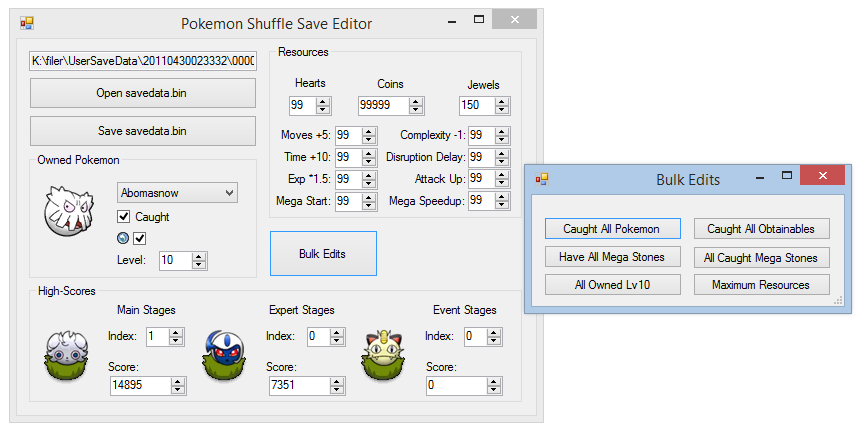Increase the Hearts value with up arrow

coord(323,101)
